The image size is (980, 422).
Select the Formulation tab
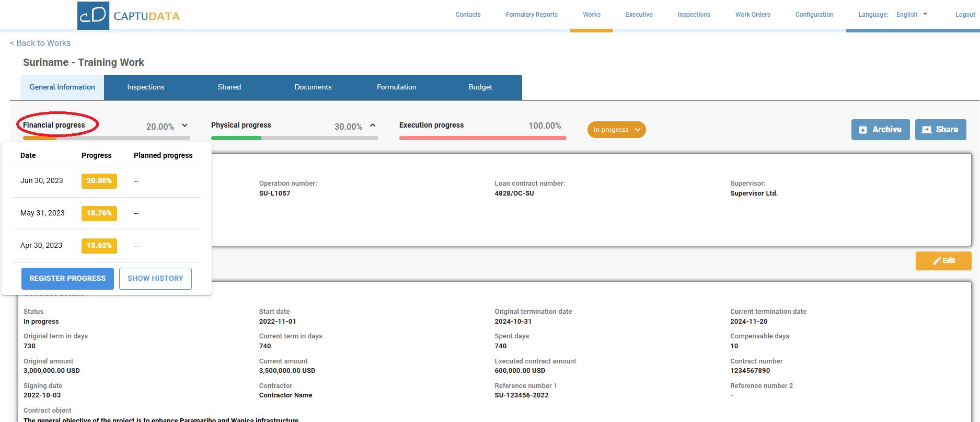[396, 87]
